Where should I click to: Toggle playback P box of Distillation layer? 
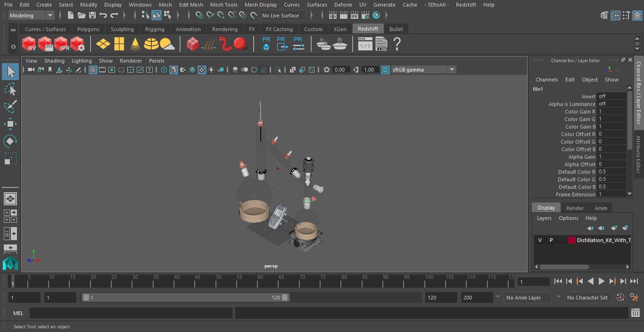pyautogui.click(x=551, y=240)
